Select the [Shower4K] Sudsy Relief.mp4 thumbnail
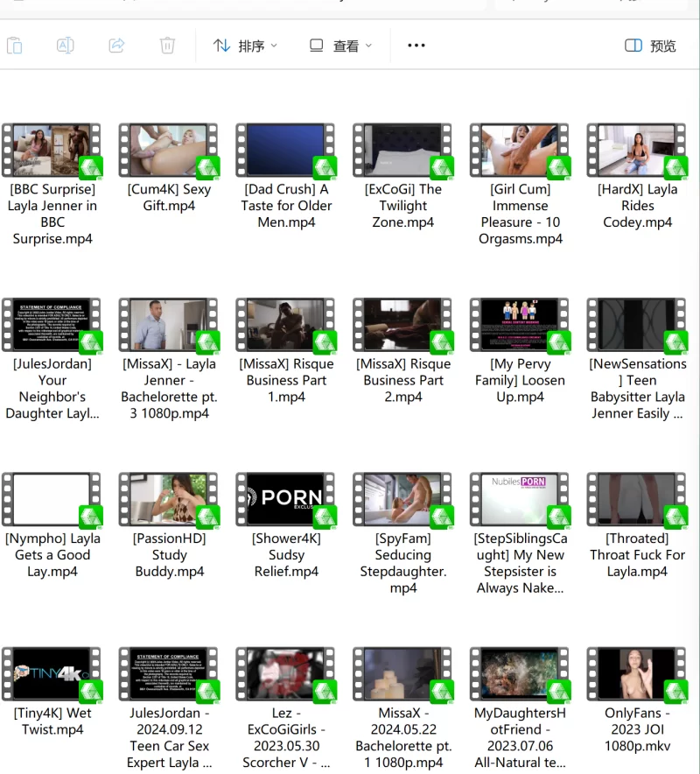 286,500
